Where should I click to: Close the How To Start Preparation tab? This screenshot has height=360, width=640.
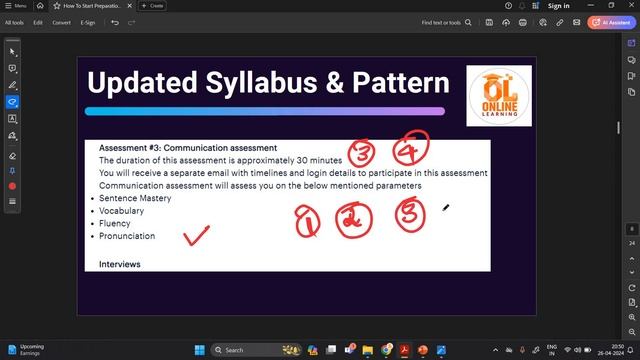[x=129, y=6]
